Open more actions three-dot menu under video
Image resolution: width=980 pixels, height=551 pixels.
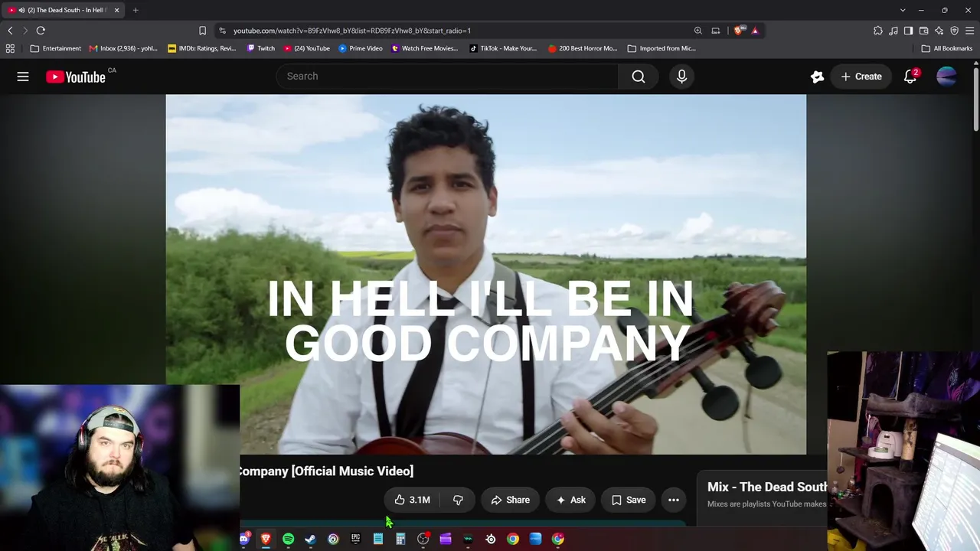coord(674,500)
